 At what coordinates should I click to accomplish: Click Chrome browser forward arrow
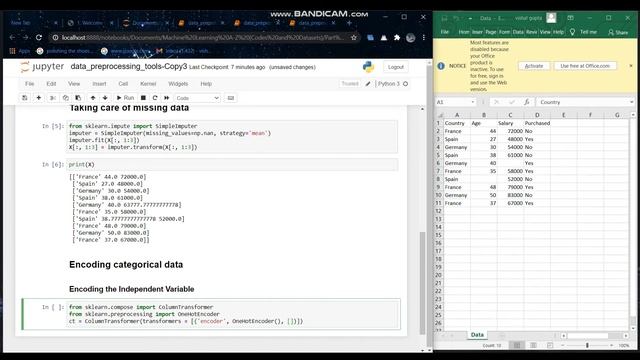tap(25, 38)
